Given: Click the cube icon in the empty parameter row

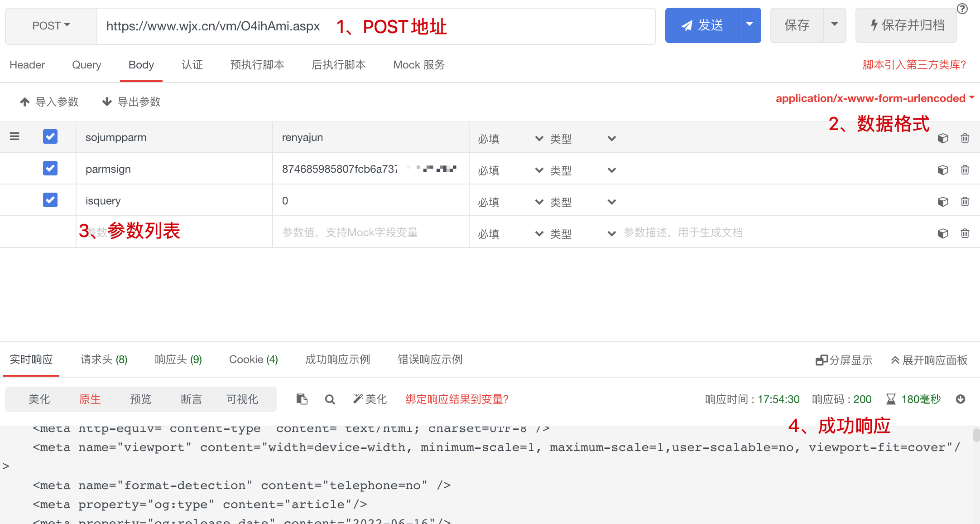Looking at the screenshot, I should [x=943, y=233].
